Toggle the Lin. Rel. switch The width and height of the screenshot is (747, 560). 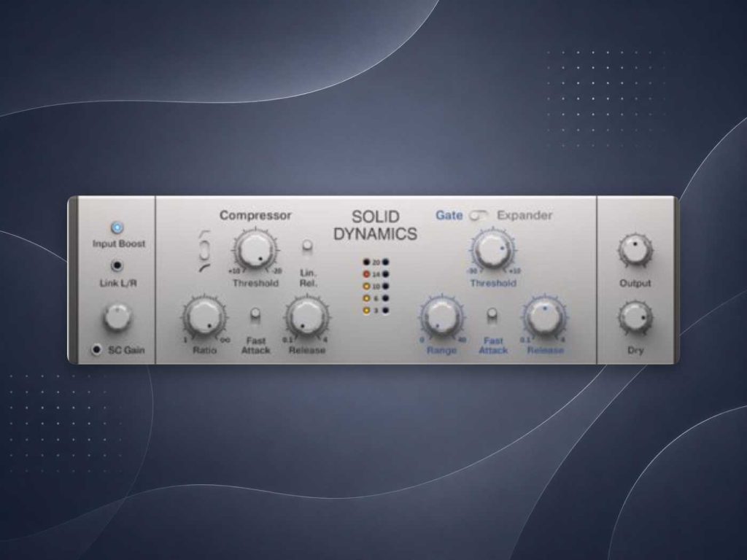pyautogui.click(x=308, y=247)
